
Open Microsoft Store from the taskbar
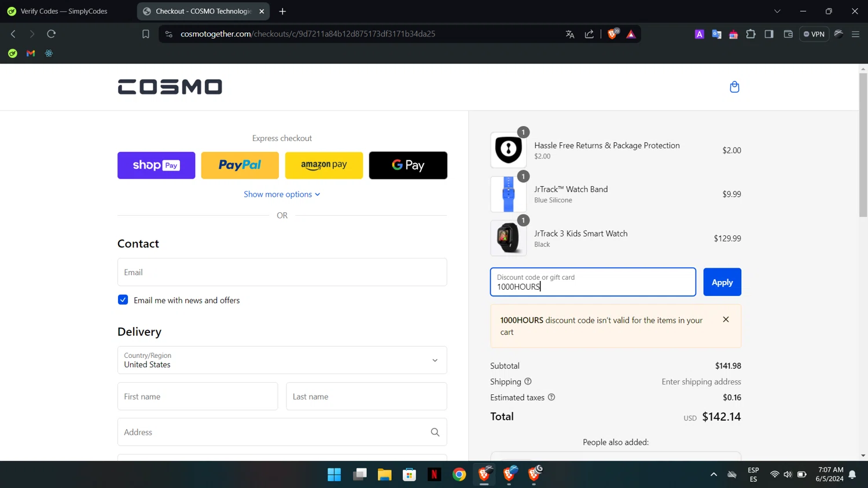[410, 475]
